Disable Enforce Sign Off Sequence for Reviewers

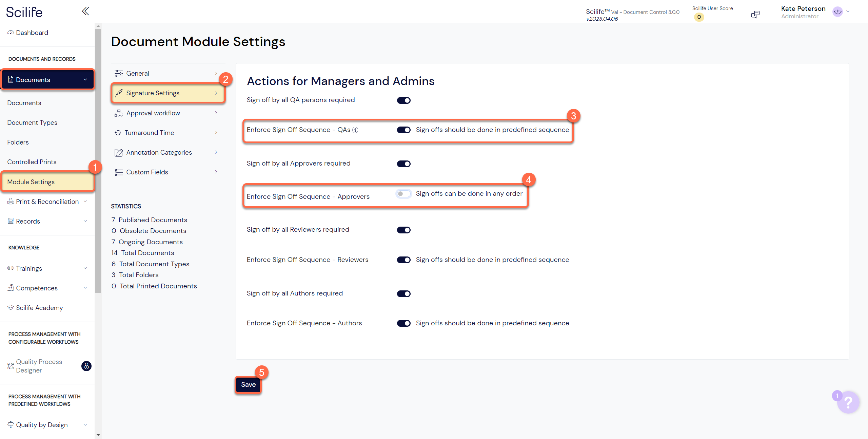click(403, 260)
